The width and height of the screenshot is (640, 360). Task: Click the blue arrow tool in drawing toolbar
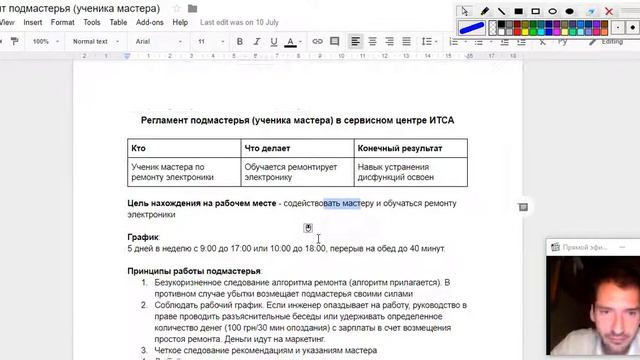click(590, 11)
